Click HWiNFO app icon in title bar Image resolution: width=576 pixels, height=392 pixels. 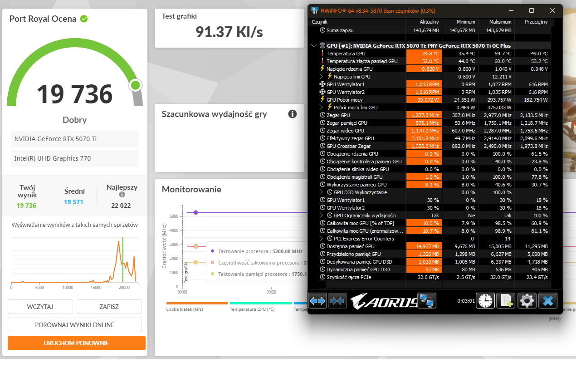click(x=315, y=10)
